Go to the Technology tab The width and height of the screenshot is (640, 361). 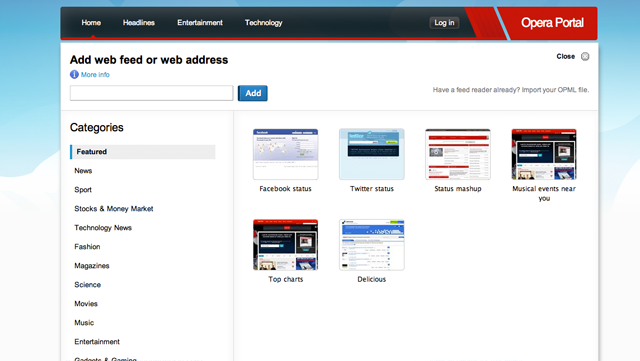264,23
